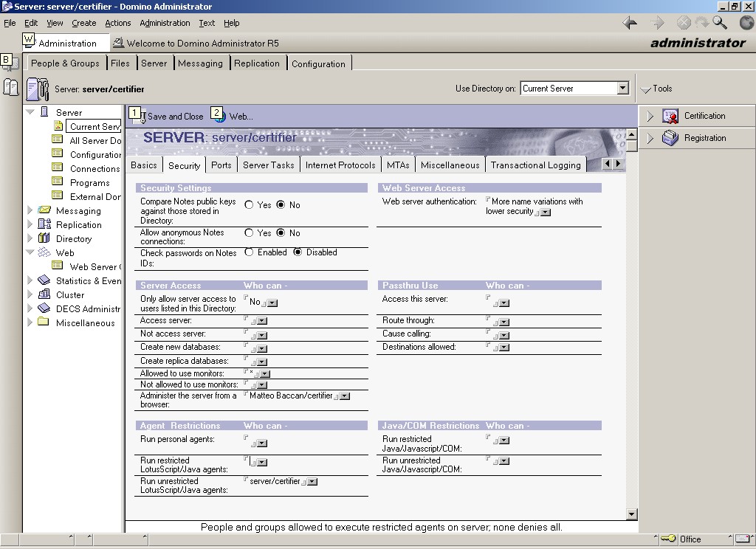
Task: Set Allow anonymous Notes connections to Yes
Action: 249,232
